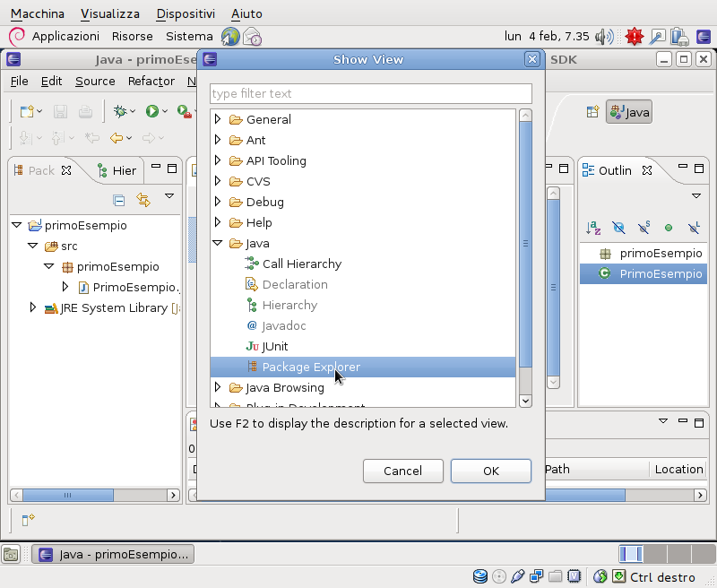Click the red update alert tray icon
This screenshot has height=588, width=717.
[635, 37]
